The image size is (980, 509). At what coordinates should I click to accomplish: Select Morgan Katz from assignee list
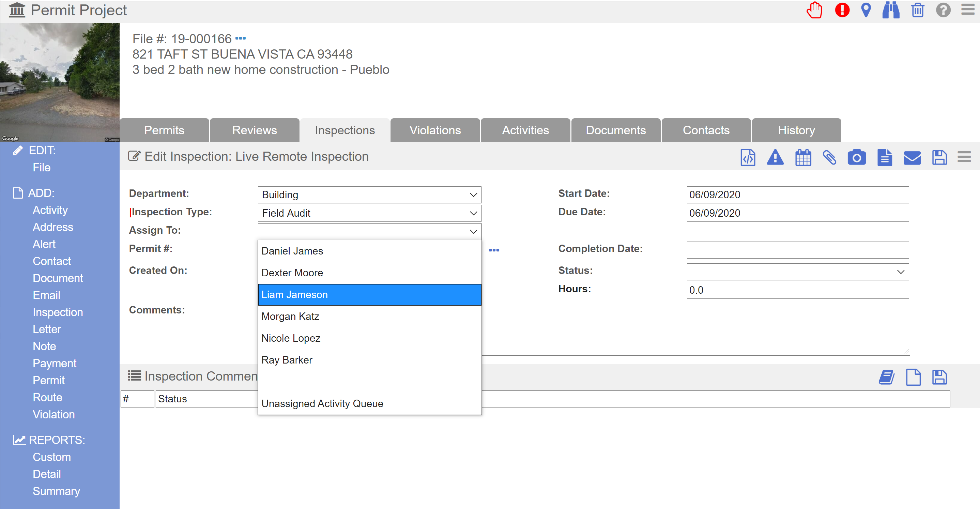point(290,316)
